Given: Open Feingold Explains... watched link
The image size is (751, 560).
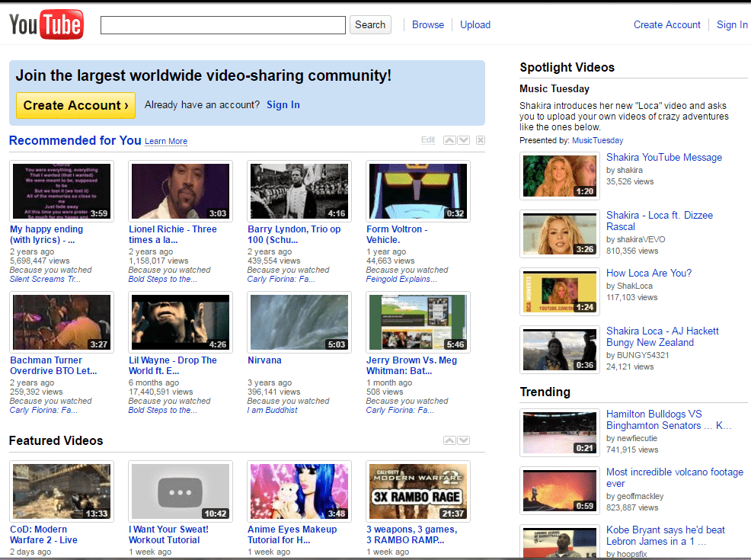Looking at the screenshot, I should click(x=401, y=280).
